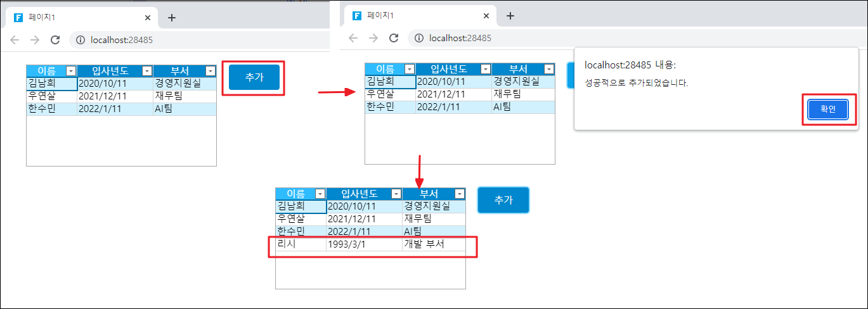Open the 부서 filter dropdown in the table containing 리시
This screenshot has width=868, height=309.
coord(460,194)
